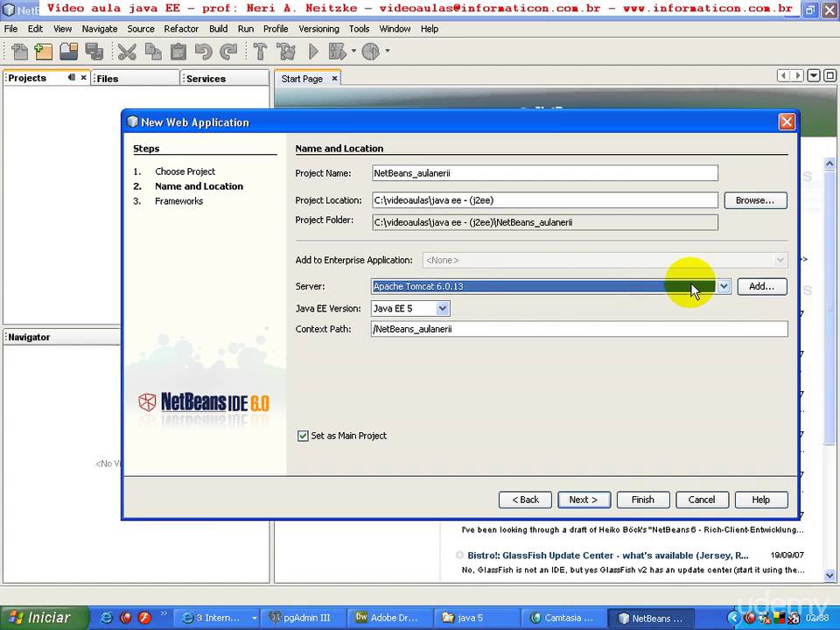Open the Tools menu
Image resolution: width=840 pixels, height=630 pixels.
359,29
